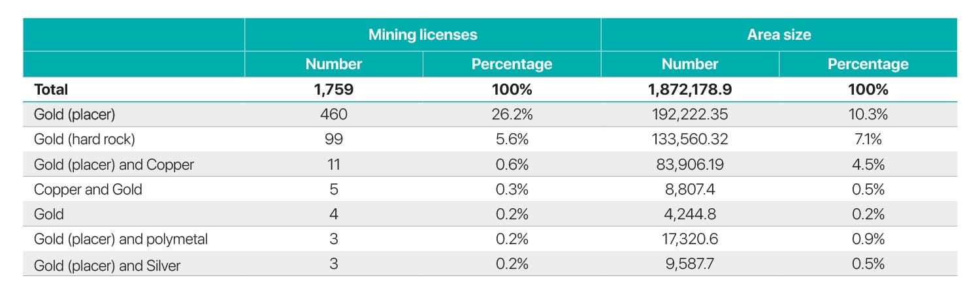Select the 26.2% percentage cell
This screenshot has width=980, height=295.
click(512, 114)
